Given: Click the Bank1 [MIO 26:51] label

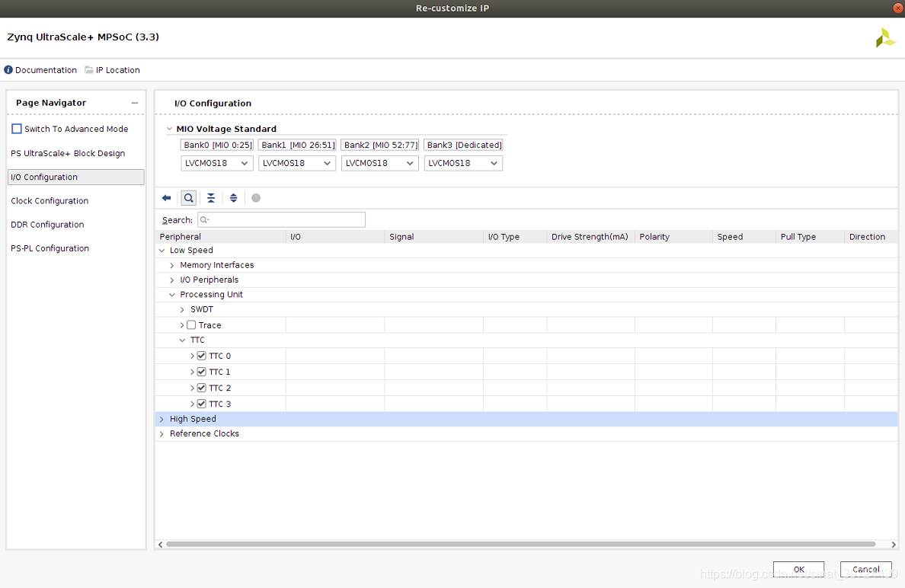Looking at the screenshot, I should coord(298,145).
